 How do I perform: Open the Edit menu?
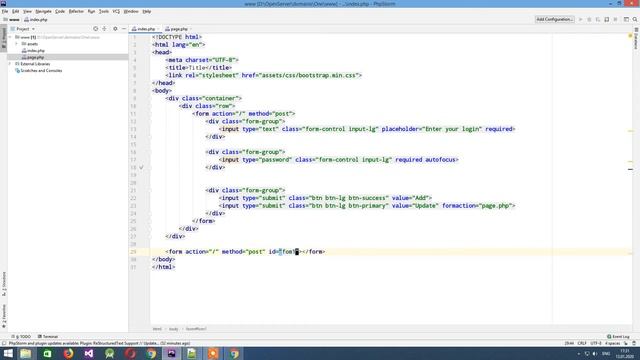point(16,11)
